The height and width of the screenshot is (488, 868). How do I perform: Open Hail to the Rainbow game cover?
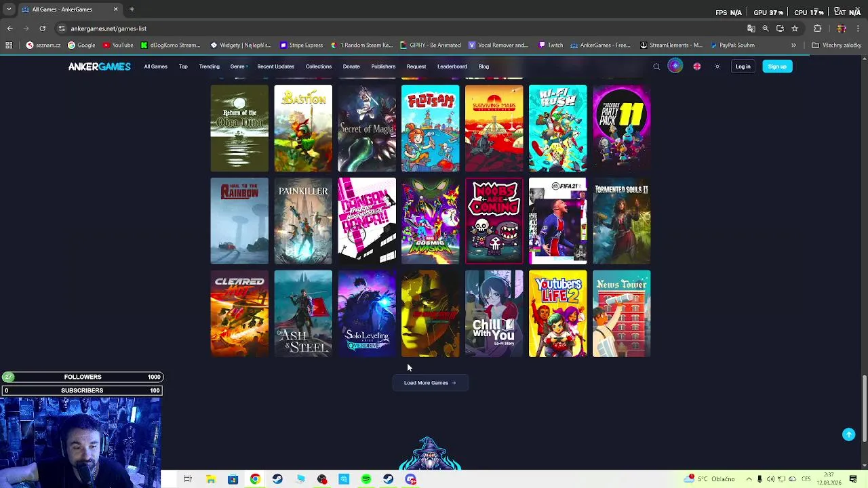point(239,221)
